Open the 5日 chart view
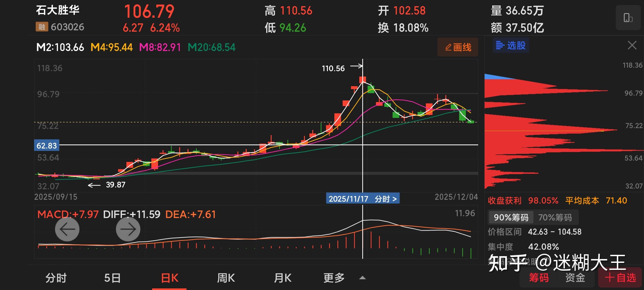Viewport: 644px width, 290px height. [112, 278]
